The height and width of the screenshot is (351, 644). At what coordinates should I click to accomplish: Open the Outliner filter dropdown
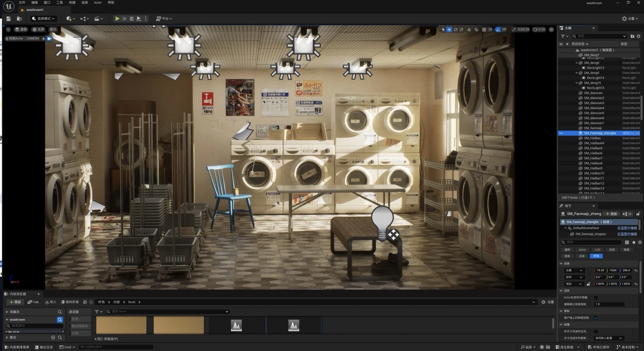pos(564,36)
